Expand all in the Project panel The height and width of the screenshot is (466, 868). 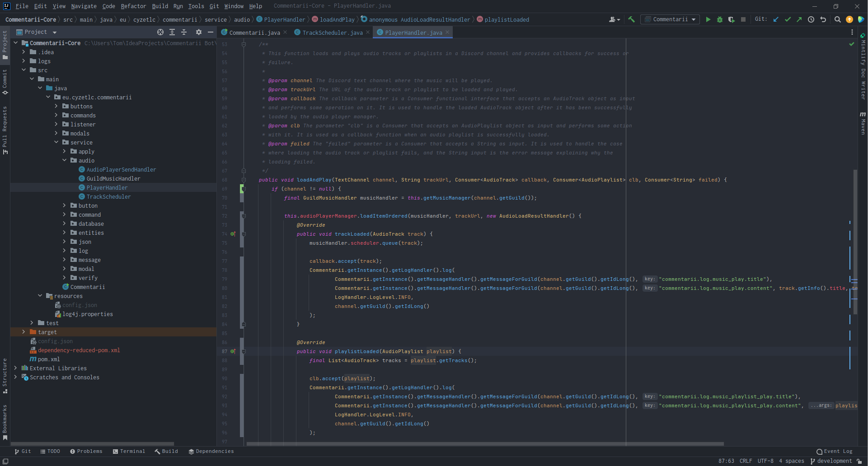[x=172, y=32]
